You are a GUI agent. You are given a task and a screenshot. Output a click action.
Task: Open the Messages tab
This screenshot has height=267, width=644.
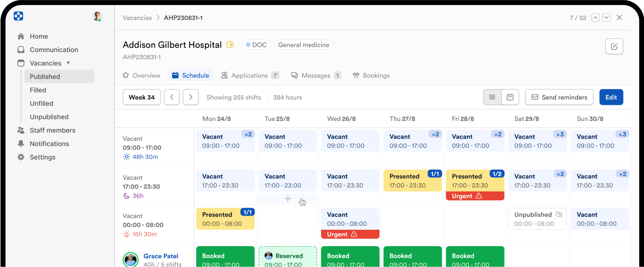coord(316,75)
